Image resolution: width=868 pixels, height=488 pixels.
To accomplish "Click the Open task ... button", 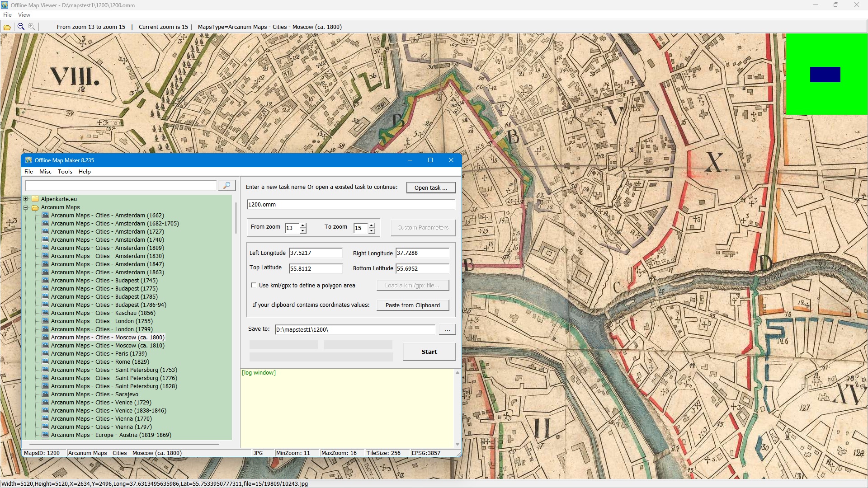I will [431, 188].
